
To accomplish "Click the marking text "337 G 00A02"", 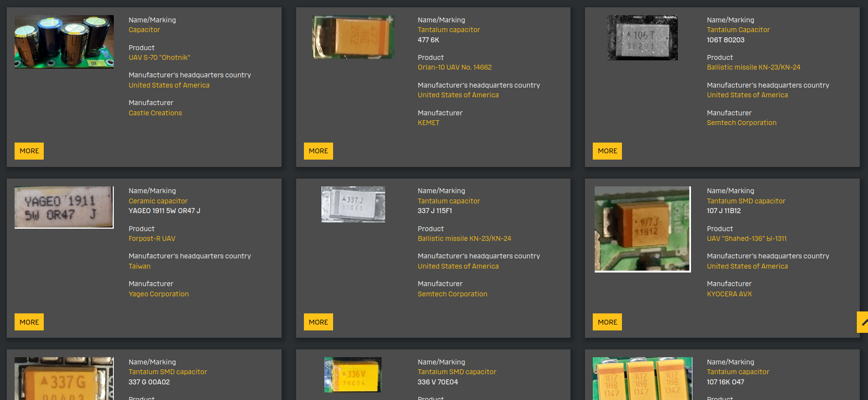I will click(149, 382).
